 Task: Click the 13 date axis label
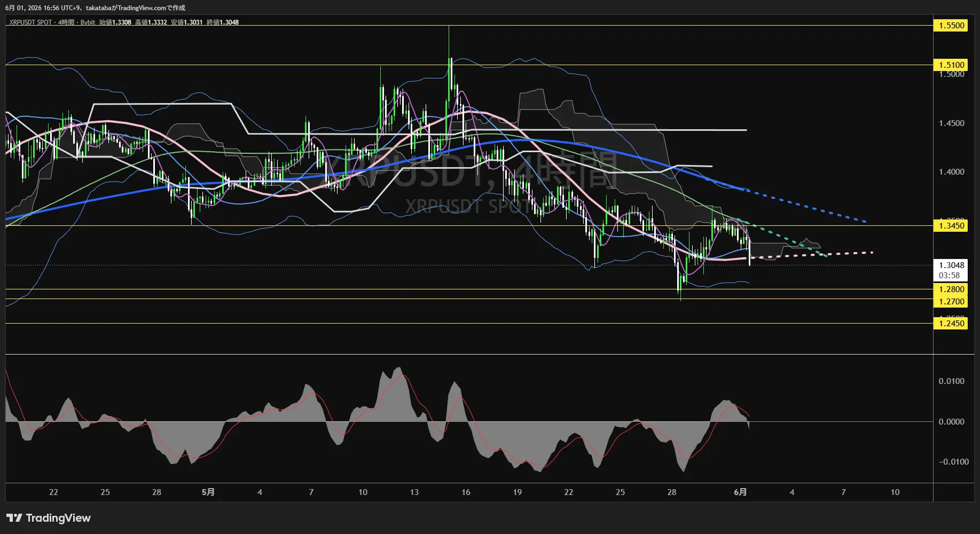click(x=414, y=492)
